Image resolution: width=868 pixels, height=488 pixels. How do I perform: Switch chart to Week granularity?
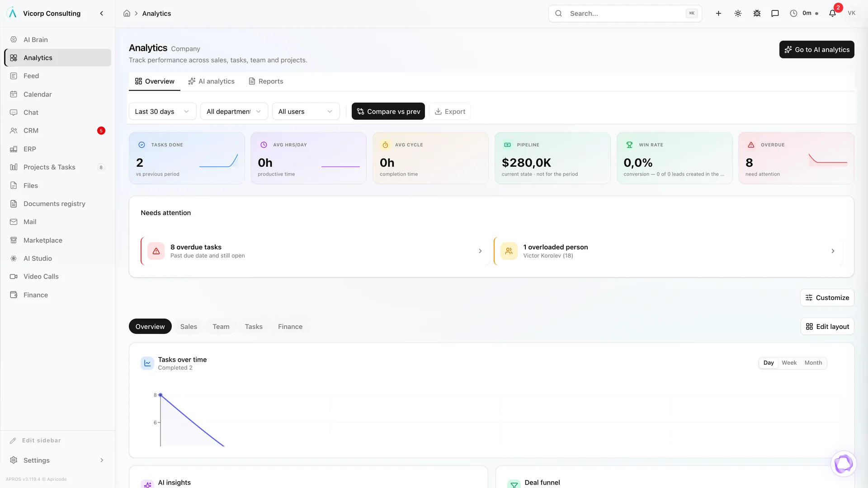[789, 363]
